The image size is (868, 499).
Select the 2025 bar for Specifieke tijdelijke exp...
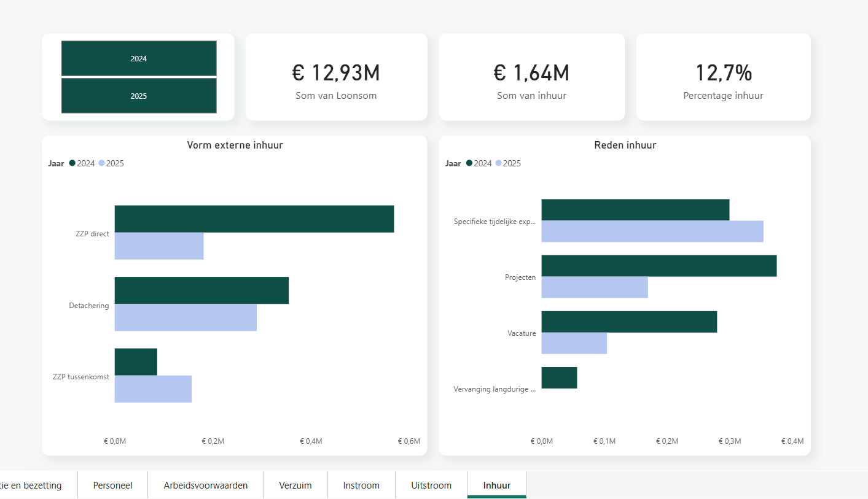pos(652,231)
